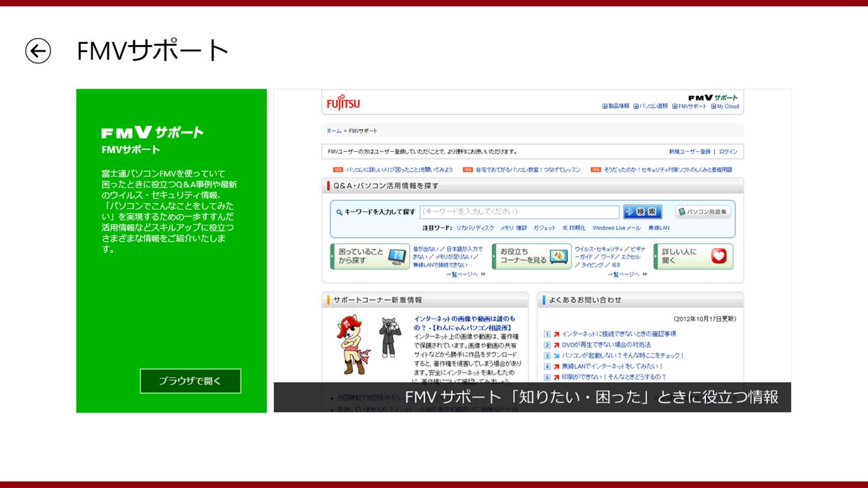868x488 pixels.
Task: Click the blue 検索 search button
Action: tap(643, 211)
